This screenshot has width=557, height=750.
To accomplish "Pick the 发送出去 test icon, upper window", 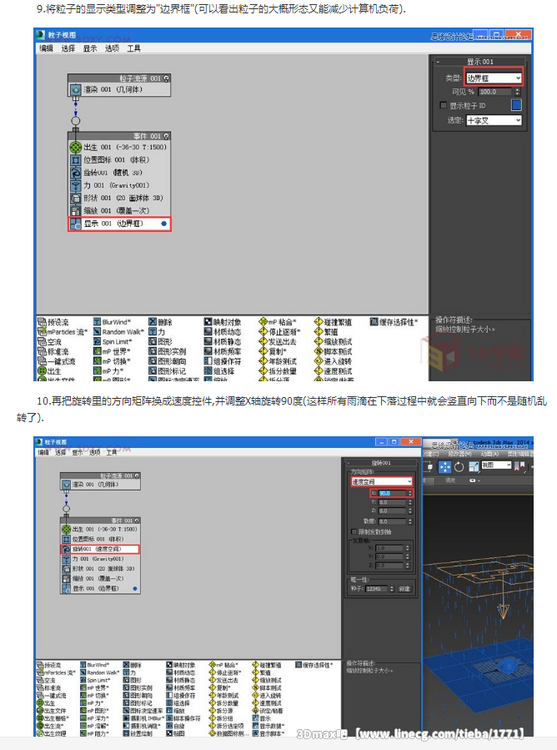I will [263, 342].
